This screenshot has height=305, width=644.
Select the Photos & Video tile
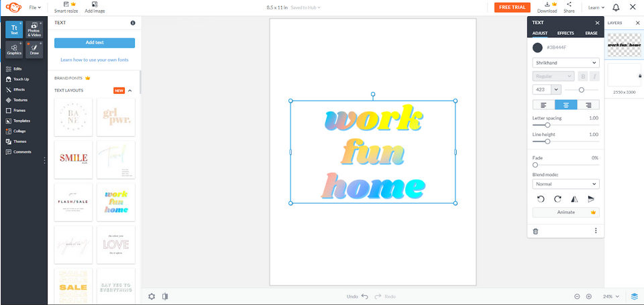(34, 29)
